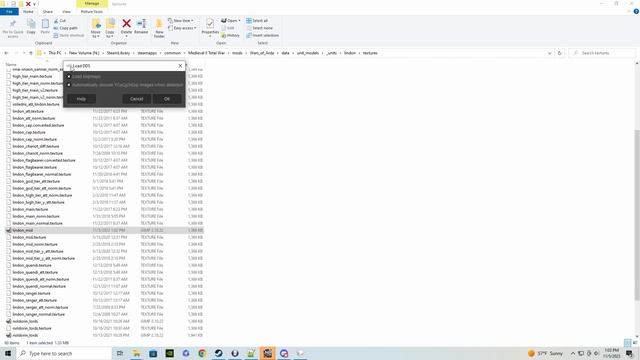Viewport: 640px width, 360px height.
Task: Click the red Delete X icon
Action: [x=127, y=24]
